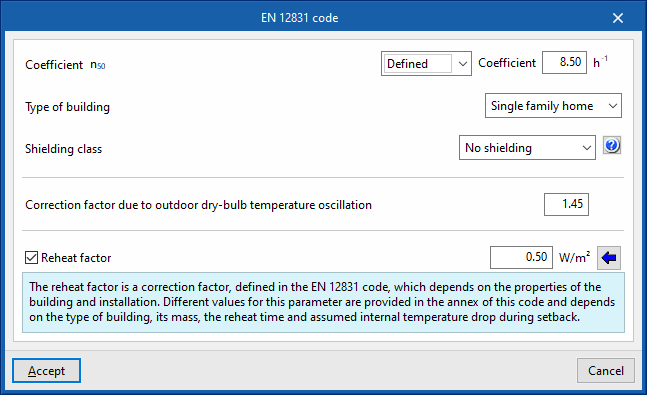647x395 pixels.
Task: Click the EN 12831 code title bar
Action: (300, 18)
